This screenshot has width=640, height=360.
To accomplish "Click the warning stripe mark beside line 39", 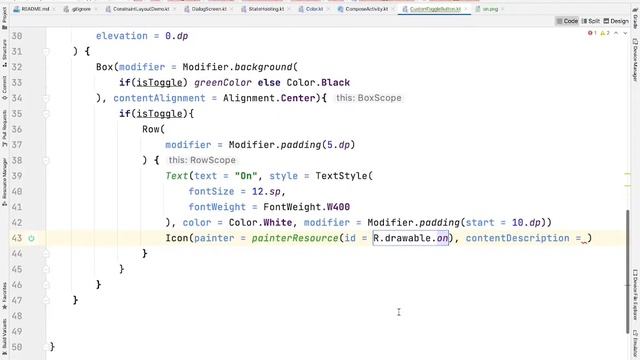I will coord(628,174).
